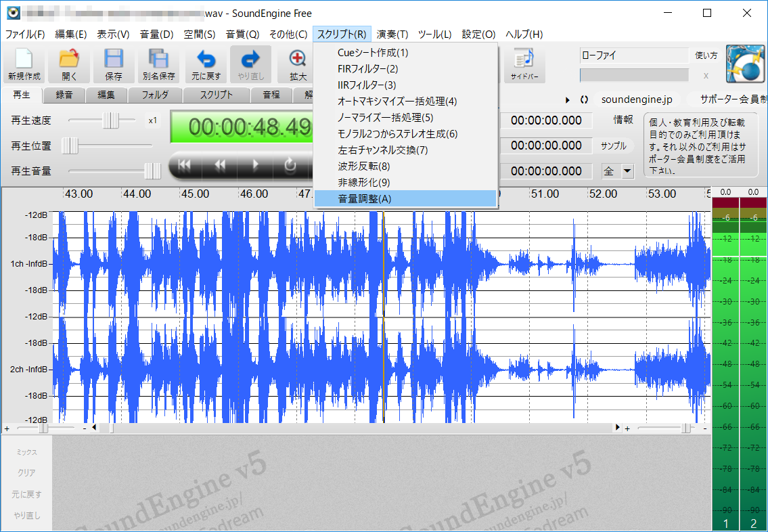Visit the soundengine.jp link
The image size is (768, 532).
point(637,99)
